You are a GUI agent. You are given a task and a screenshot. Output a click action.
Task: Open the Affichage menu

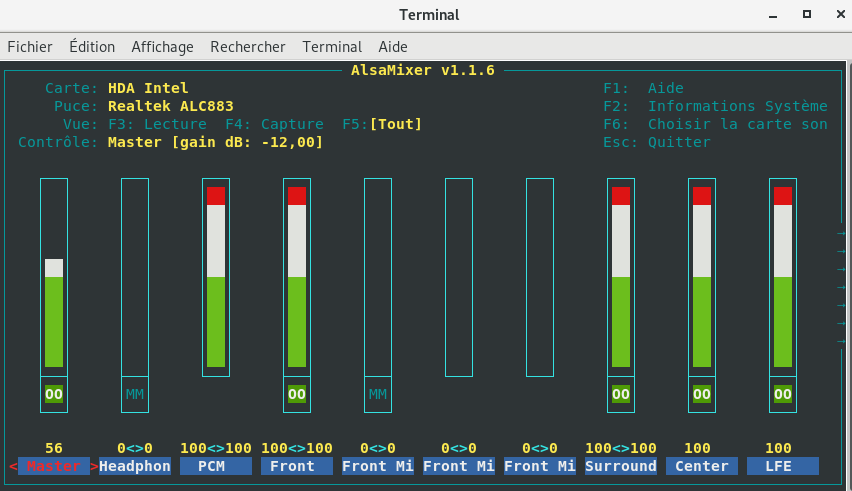click(x=162, y=47)
